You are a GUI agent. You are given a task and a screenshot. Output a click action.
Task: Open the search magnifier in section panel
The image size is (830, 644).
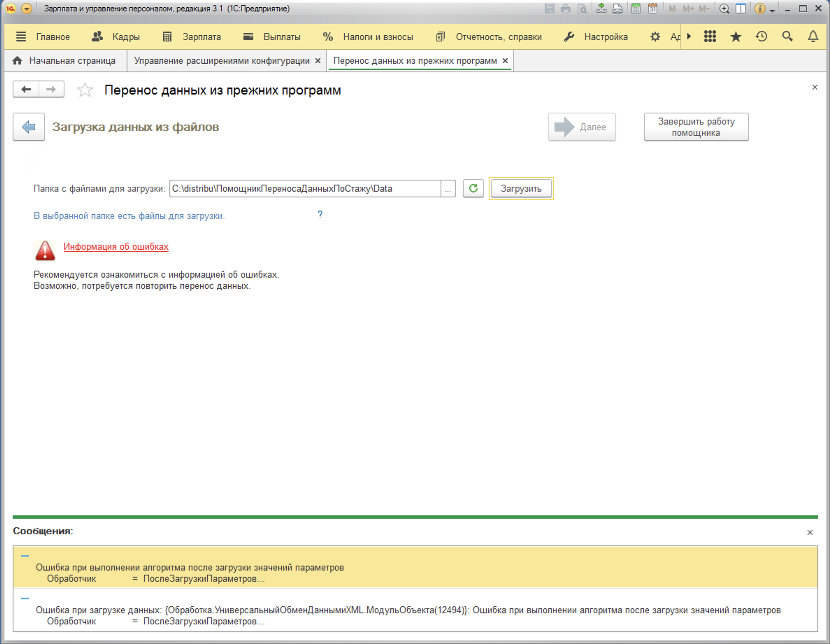(x=787, y=36)
